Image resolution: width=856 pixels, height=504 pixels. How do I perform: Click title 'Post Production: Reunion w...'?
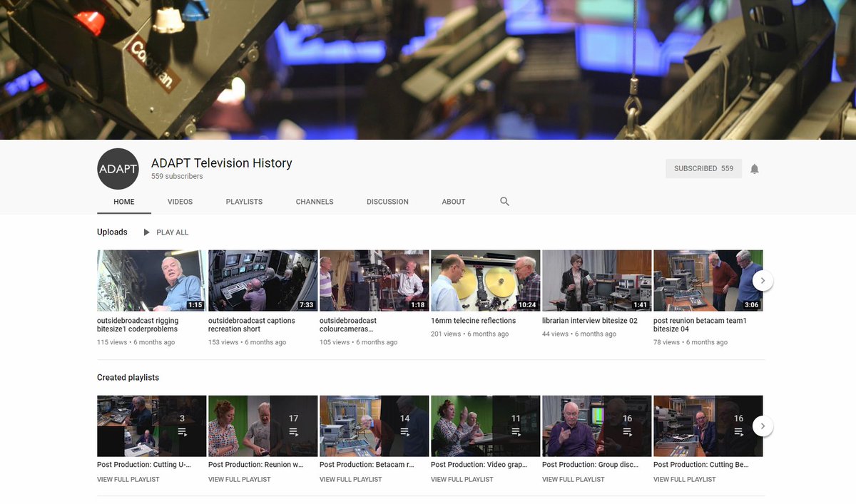tap(256, 465)
